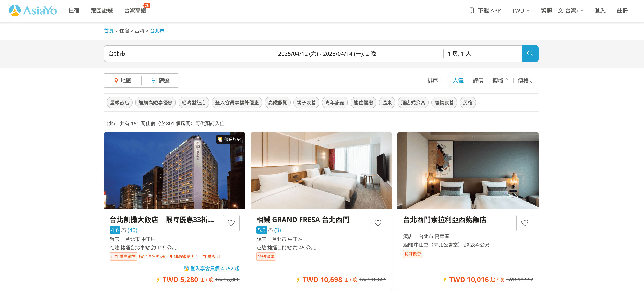The height and width of the screenshot is (299, 644).
Task: Expand the TWD currency dropdown
Action: tap(521, 10)
